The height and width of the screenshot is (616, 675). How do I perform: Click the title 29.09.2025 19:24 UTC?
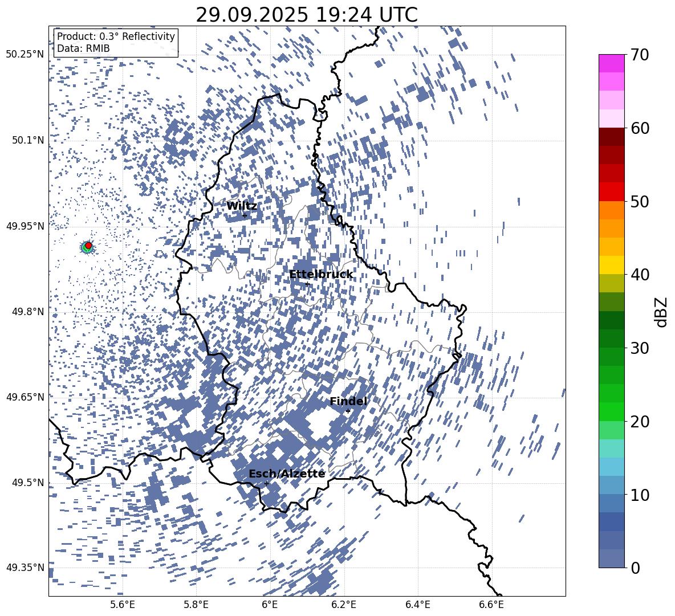[307, 15]
